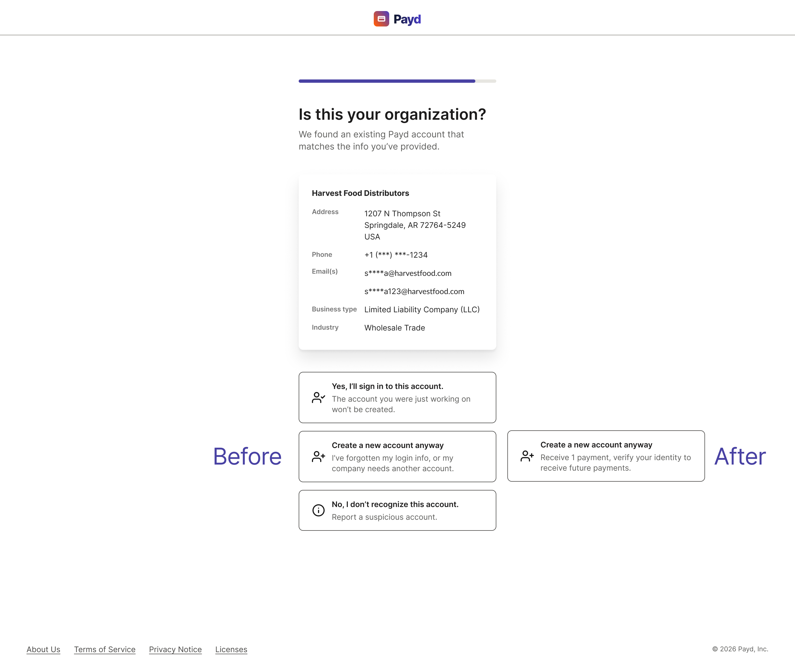
Task: Open the Privacy Notice link
Action: [175, 649]
